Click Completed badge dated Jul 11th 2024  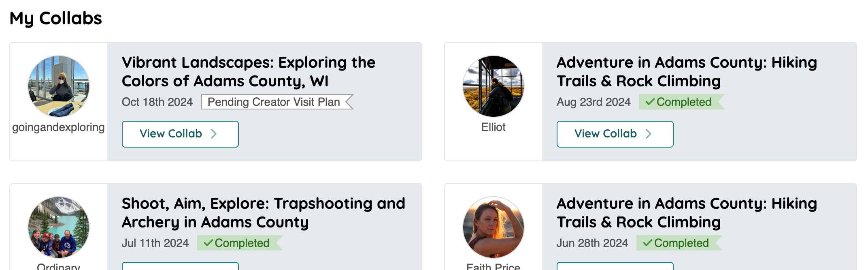click(x=240, y=243)
